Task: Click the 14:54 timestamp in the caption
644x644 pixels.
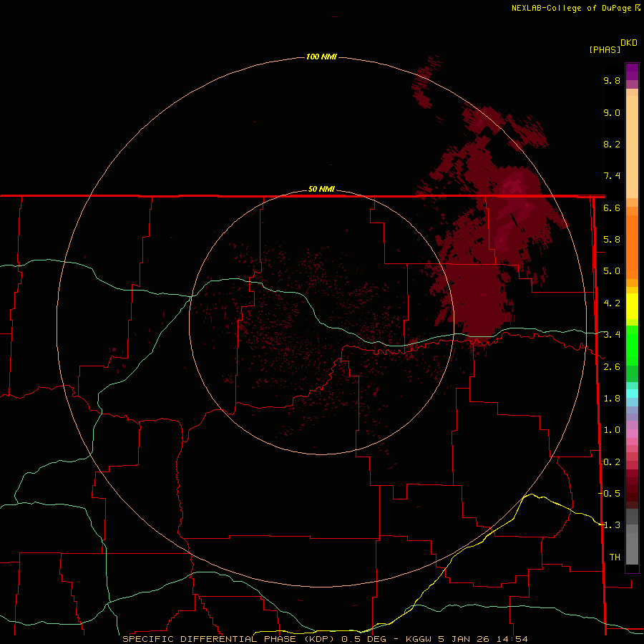Action: tap(512, 639)
